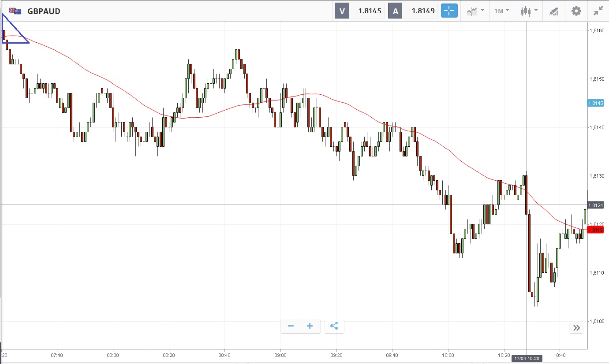Select the GBPAUD instrument name
Image resolution: width=609 pixels, height=364 pixels.
click(x=44, y=11)
